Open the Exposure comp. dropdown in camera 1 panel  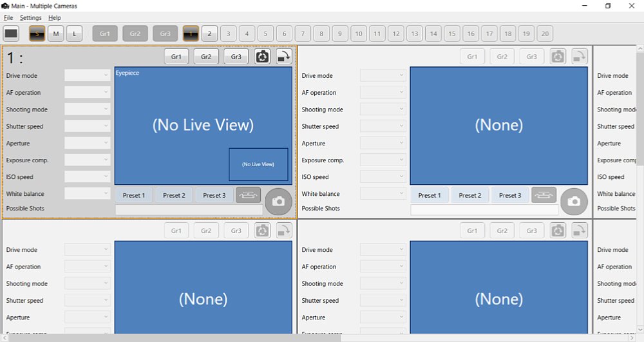point(87,160)
